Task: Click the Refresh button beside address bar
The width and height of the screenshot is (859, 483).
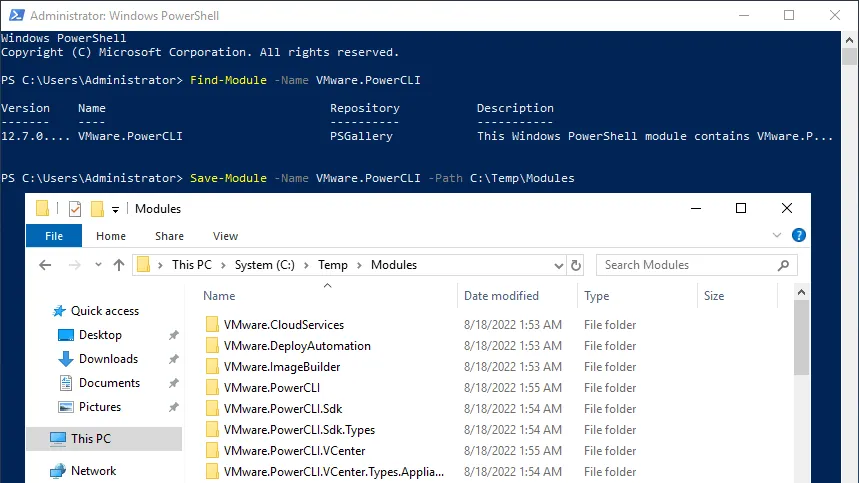Action: (x=576, y=265)
